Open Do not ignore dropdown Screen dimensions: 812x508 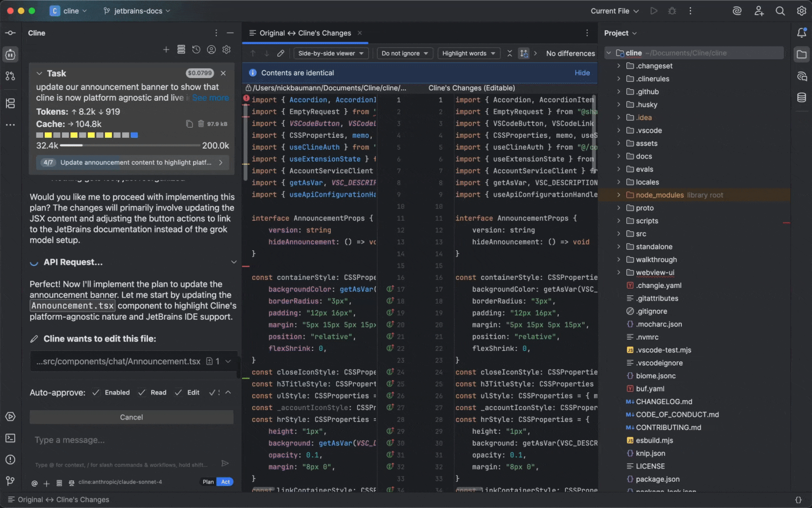pyautogui.click(x=405, y=53)
